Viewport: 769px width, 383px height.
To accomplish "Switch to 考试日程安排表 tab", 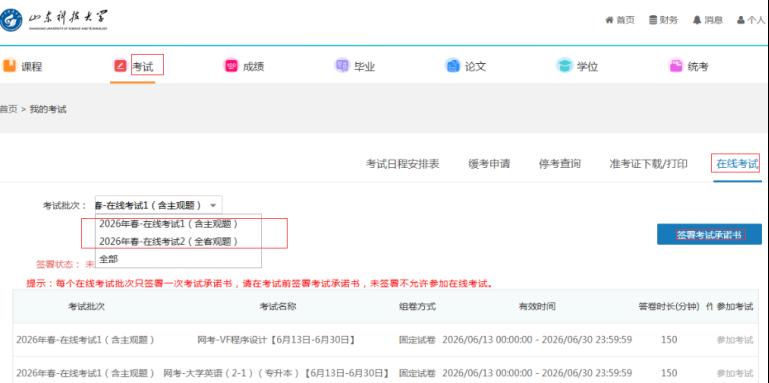I will 403,164.
